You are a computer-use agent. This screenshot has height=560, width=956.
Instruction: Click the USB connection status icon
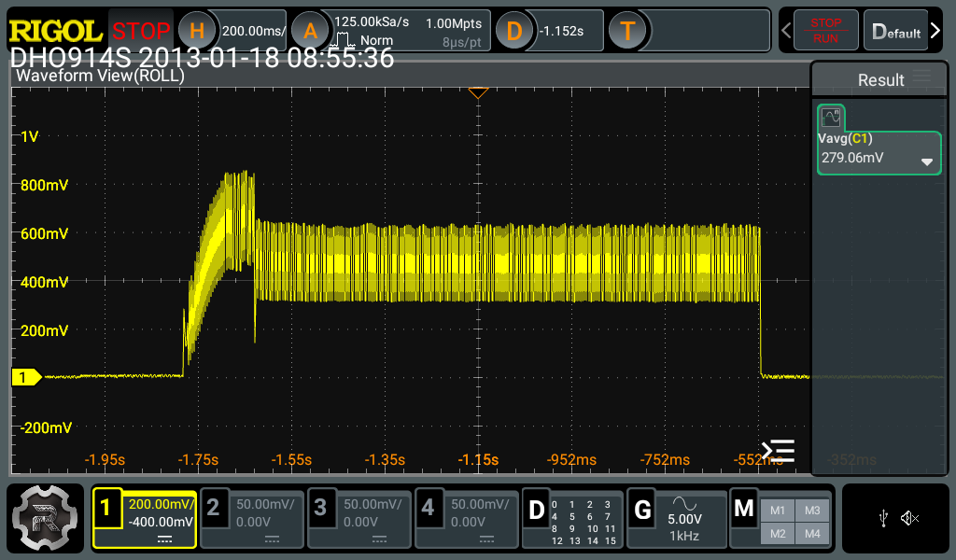click(x=883, y=519)
